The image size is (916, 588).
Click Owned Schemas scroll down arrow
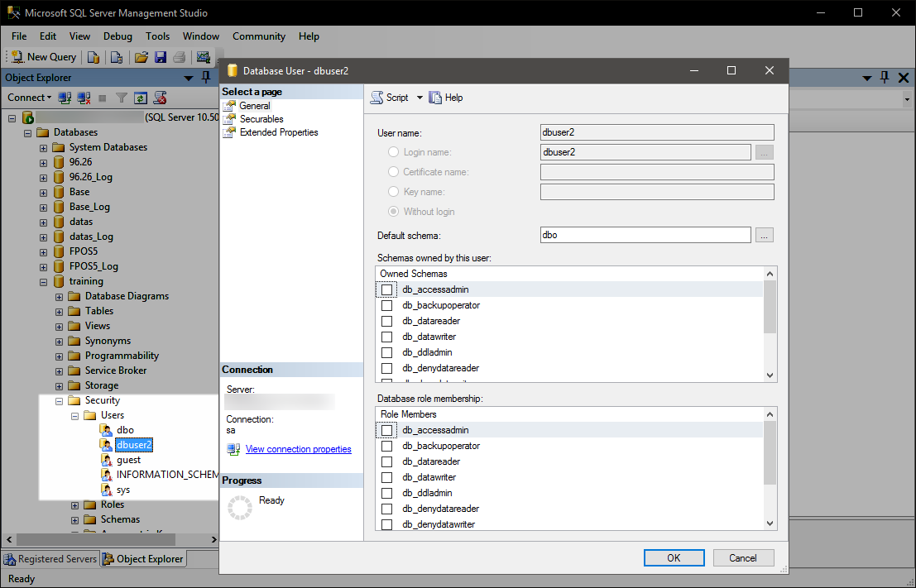[x=770, y=375]
